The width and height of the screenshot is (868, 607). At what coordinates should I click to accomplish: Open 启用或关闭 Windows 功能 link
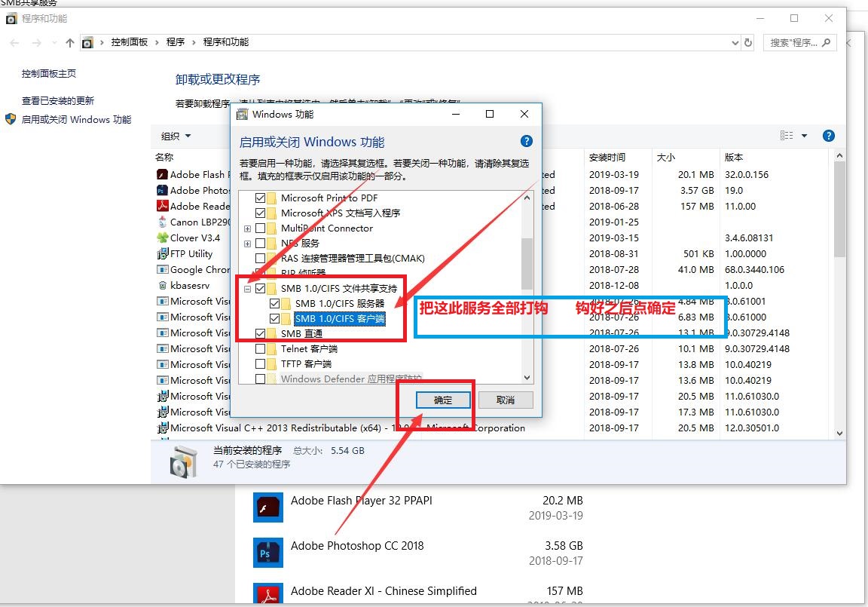(76, 120)
